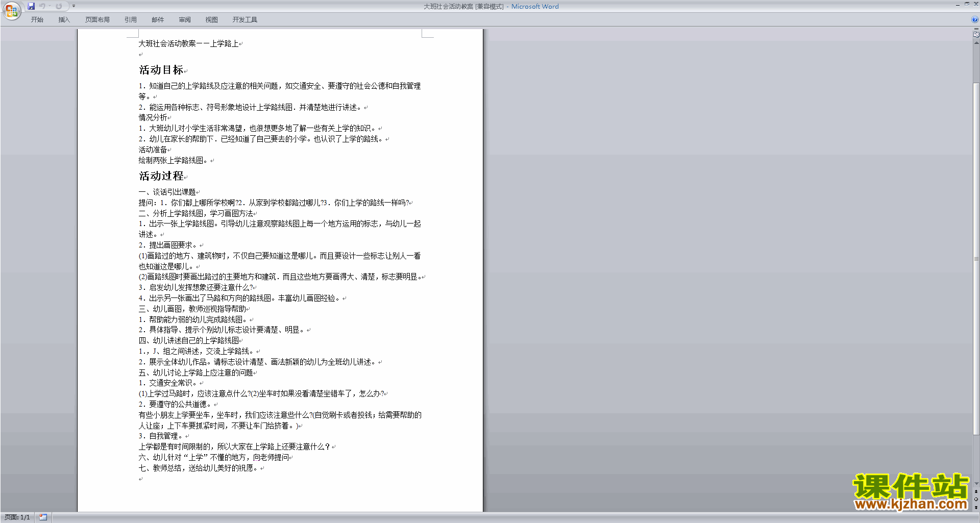Click the 活动过程 heading
The image size is (980, 523).
pyautogui.click(x=161, y=176)
